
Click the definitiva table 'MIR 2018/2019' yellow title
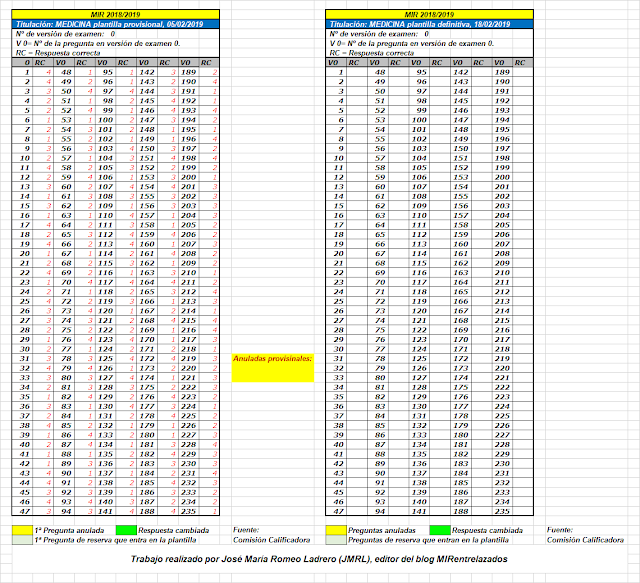point(429,14)
